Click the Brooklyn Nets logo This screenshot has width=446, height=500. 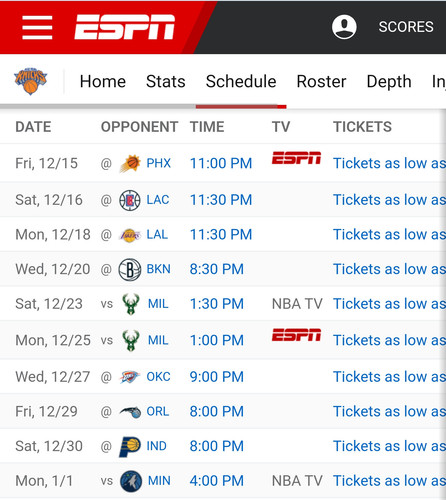tap(130, 269)
